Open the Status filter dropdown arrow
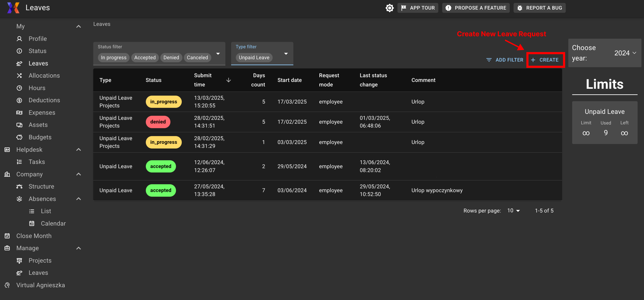The image size is (644, 300). (218, 54)
